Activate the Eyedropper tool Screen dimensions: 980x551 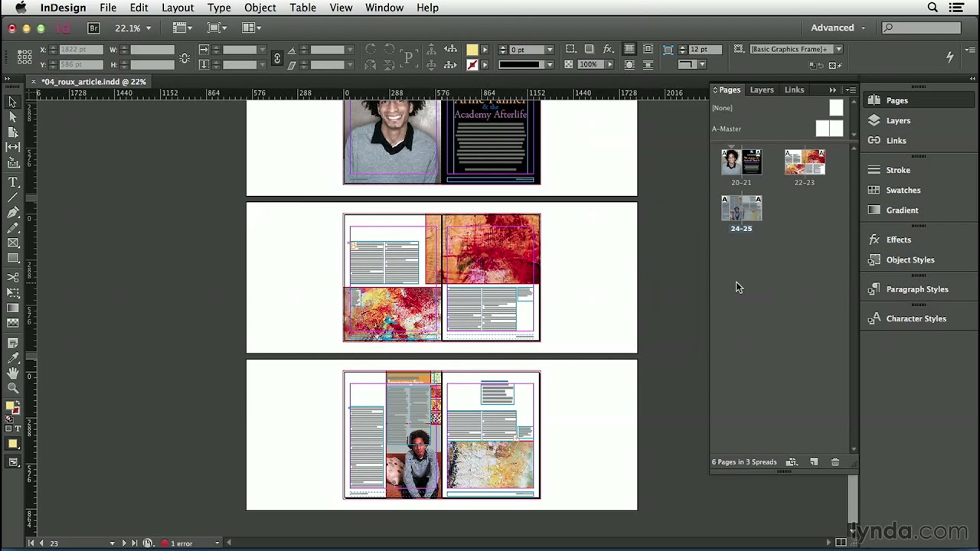point(13,358)
